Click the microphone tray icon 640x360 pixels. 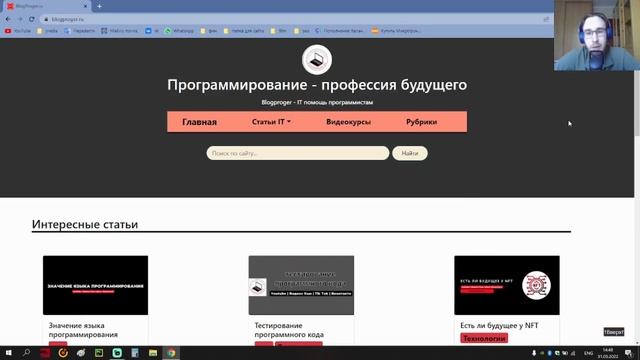pyautogui.click(x=534, y=353)
